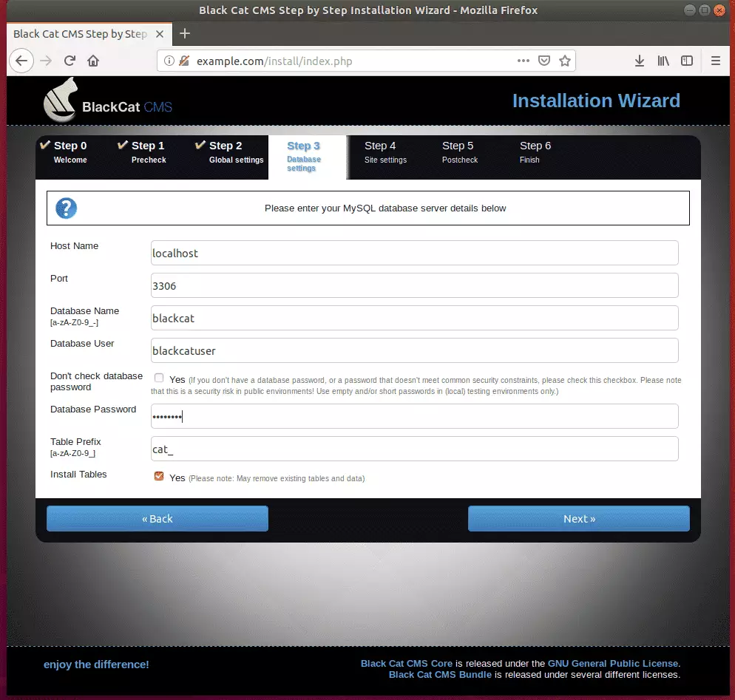
Task: Click the blue question mark help icon
Action: [66, 208]
